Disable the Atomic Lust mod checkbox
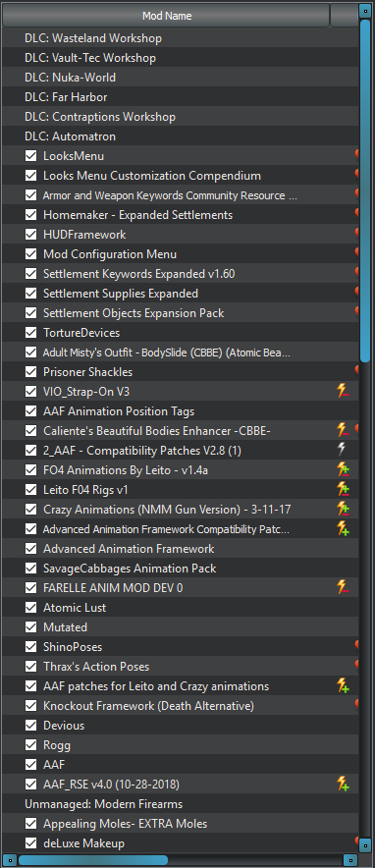Screen dimensions: 375x868 [x=31, y=608]
